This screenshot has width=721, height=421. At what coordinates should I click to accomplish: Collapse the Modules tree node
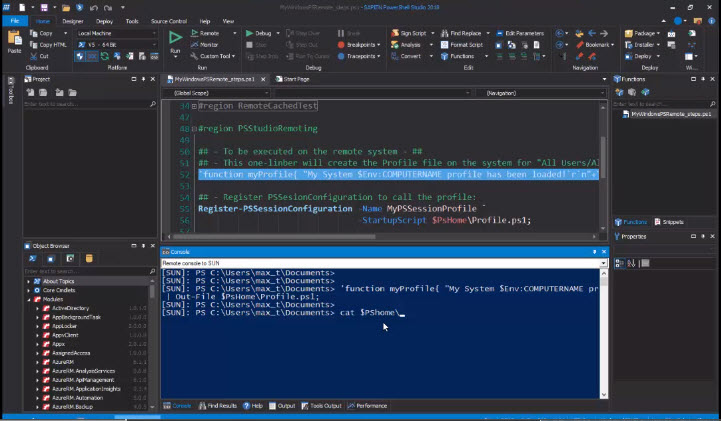(x=29, y=299)
